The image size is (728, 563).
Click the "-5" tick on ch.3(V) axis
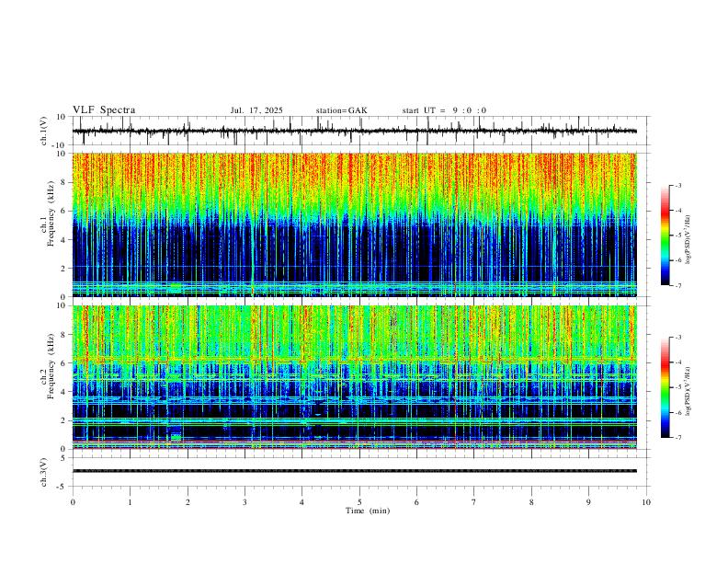tap(62, 487)
